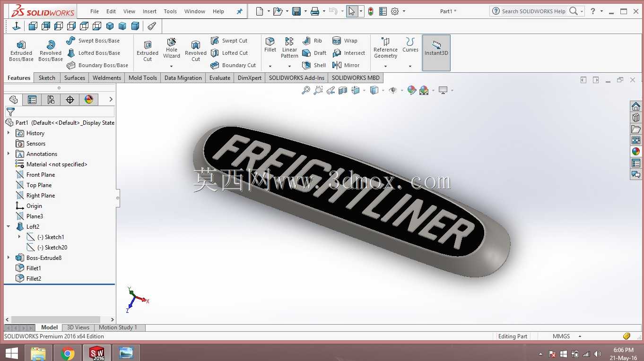Image resolution: width=644 pixels, height=361 pixels.
Task: Open the PropertyManager tab icon
Action: [x=32, y=99]
